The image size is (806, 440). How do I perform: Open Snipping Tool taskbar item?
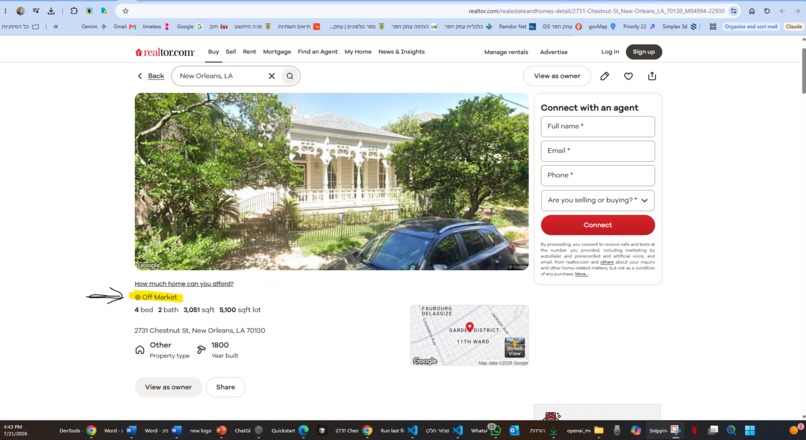pos(664,430)
